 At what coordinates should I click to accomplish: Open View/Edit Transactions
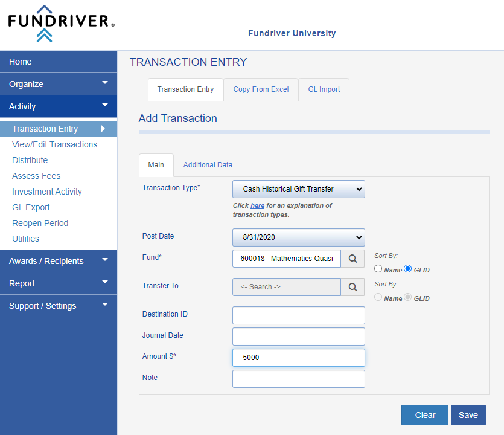point(55,144)
